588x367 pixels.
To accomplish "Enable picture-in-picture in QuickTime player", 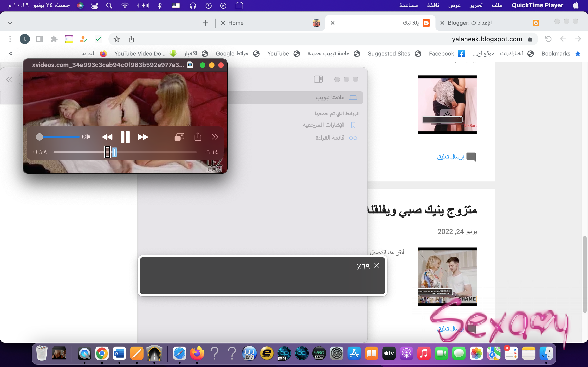I will point(179,137).
